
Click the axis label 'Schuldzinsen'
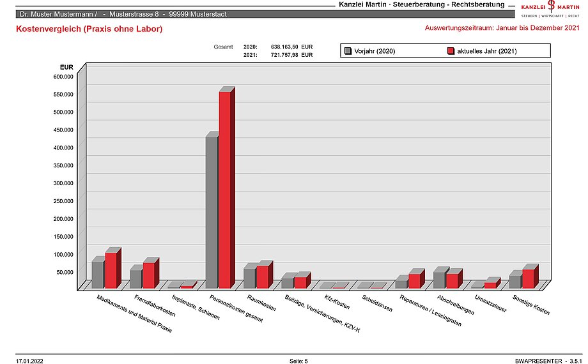coord(377,303)
